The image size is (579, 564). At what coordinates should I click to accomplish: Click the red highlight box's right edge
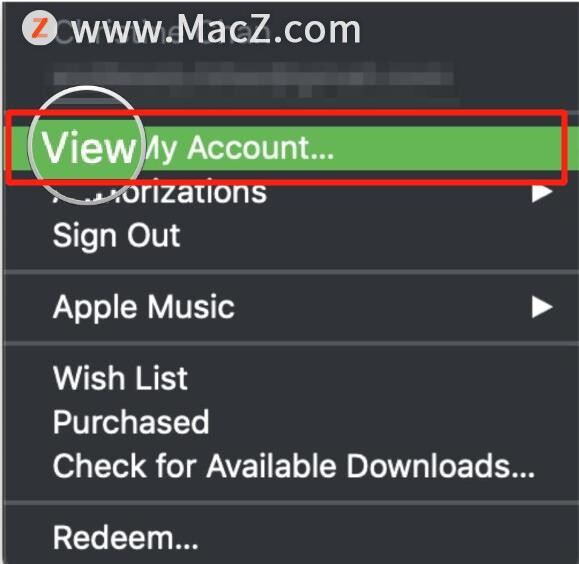[564, 148]
